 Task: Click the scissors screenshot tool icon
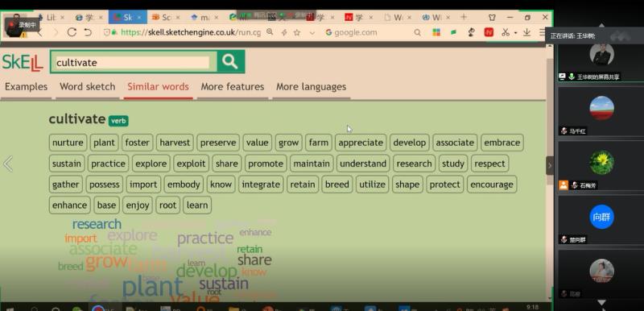tap(506, 32)
